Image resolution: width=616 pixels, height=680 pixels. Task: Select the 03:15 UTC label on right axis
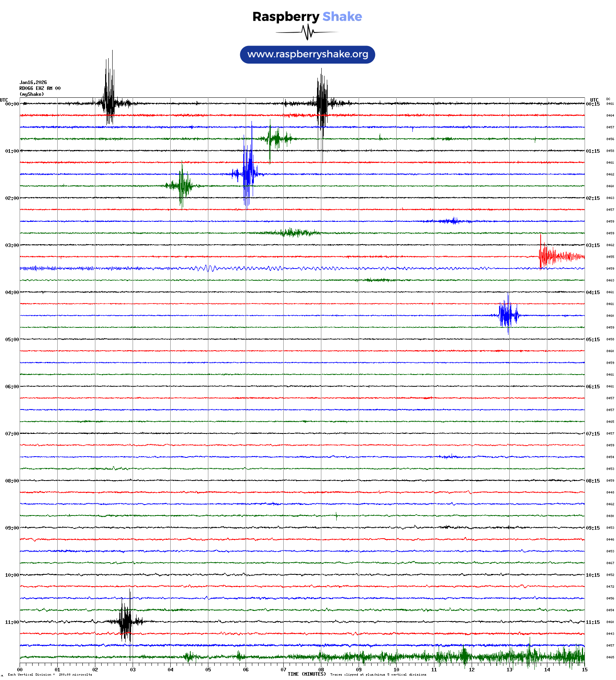[592, 245]
